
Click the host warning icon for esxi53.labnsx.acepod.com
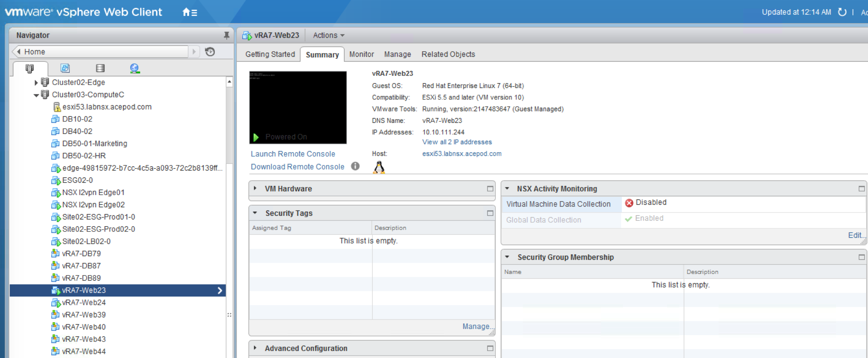pos(57,107)
